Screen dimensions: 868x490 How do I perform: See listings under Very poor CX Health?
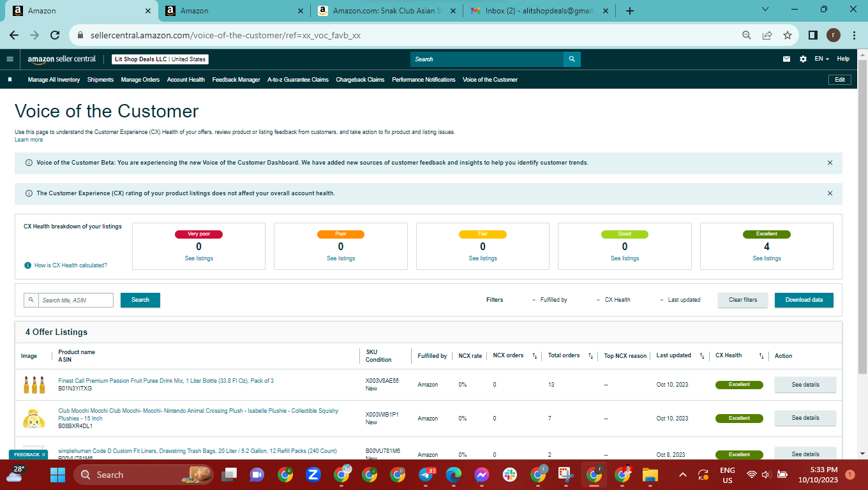(x=199, y=258)
